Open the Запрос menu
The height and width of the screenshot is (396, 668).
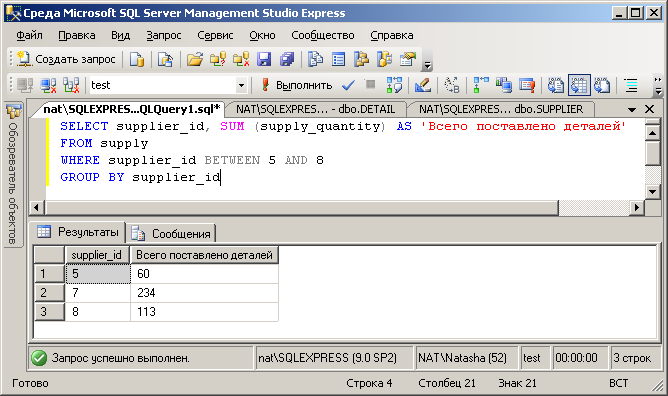click(x=164, y=35)
